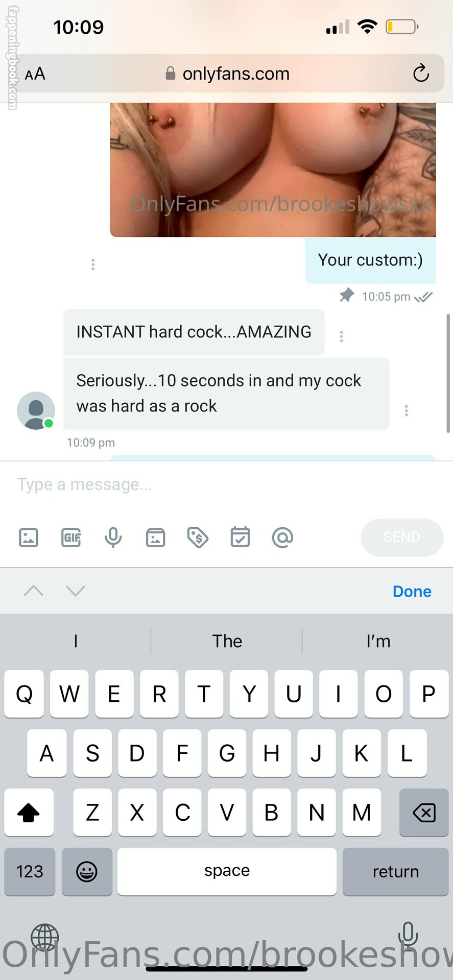Open the media vault icon
This screenshot has width=453, height=980.
click(x=155, y=537)
